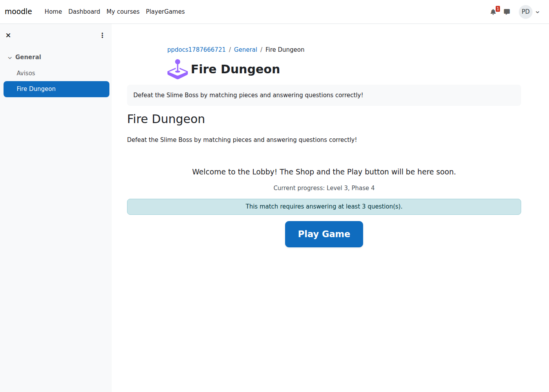Start the match with Play Game

324,234
